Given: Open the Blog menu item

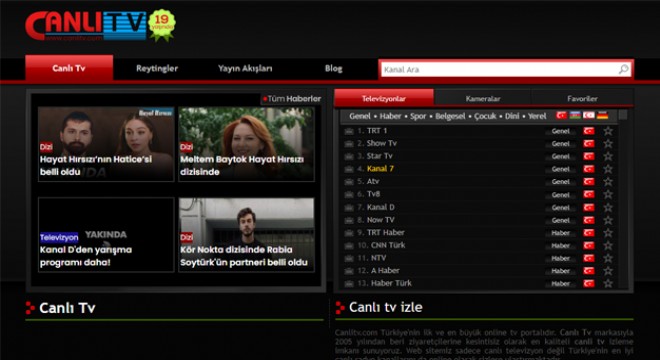Looking at the screenshot, I should 333,68.
